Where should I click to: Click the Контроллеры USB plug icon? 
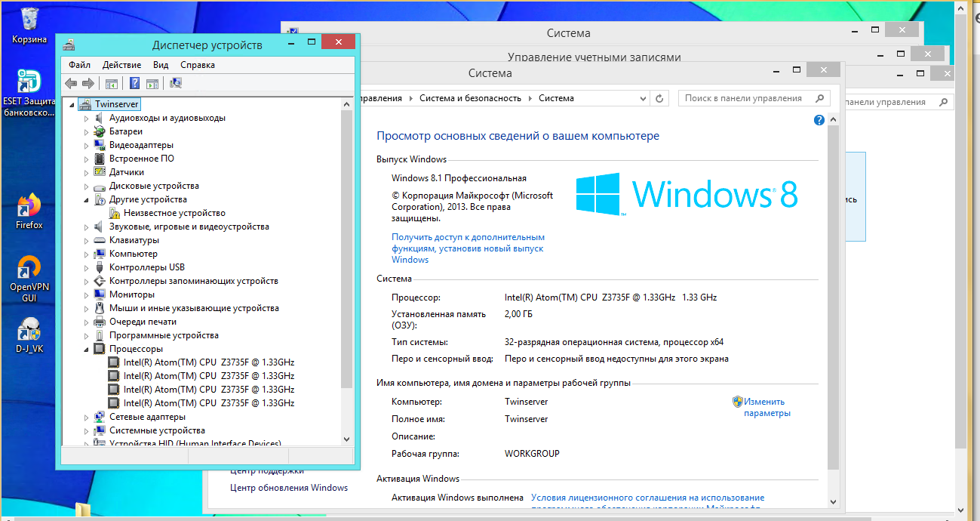click(x=100, y=267)
